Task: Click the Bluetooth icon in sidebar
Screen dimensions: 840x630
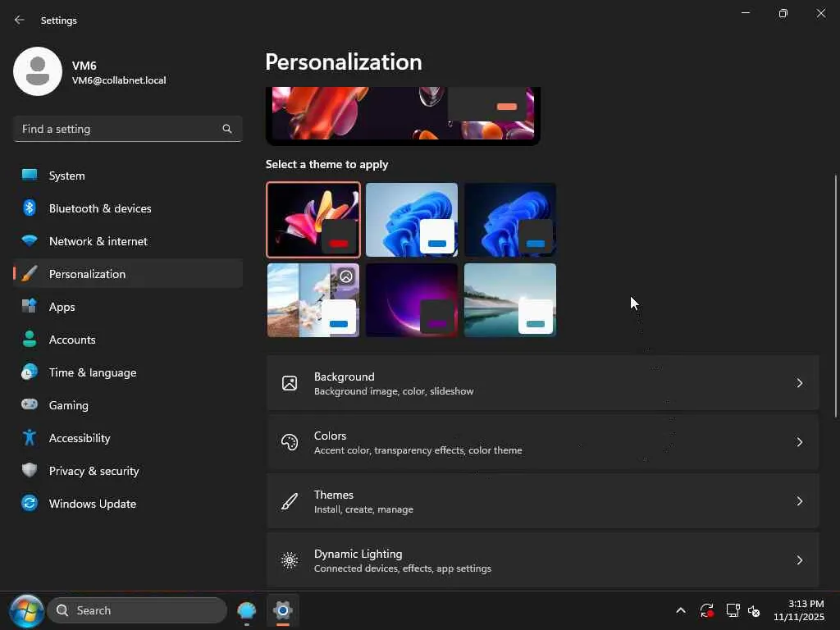Action: 30,208
